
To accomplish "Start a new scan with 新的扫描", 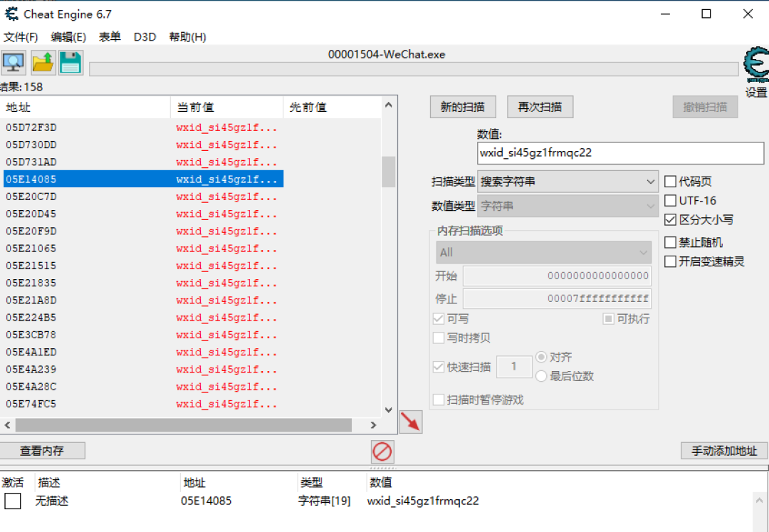I will coord(463,107).
